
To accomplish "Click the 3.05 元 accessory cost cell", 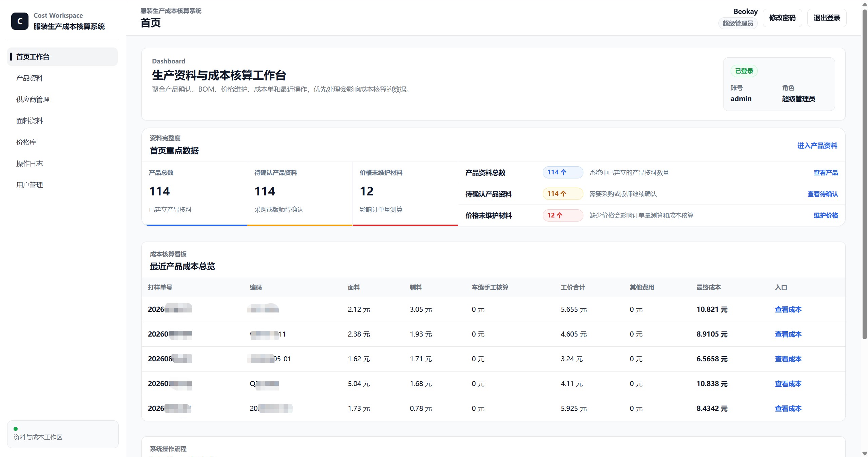I will [x=421, y=309].
